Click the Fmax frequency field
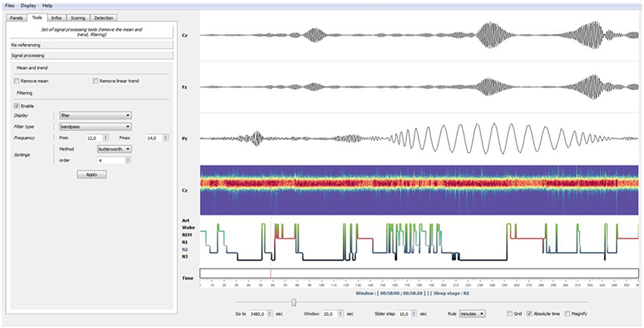This screenshot has height=328, width=644. (x=154, y=139)
